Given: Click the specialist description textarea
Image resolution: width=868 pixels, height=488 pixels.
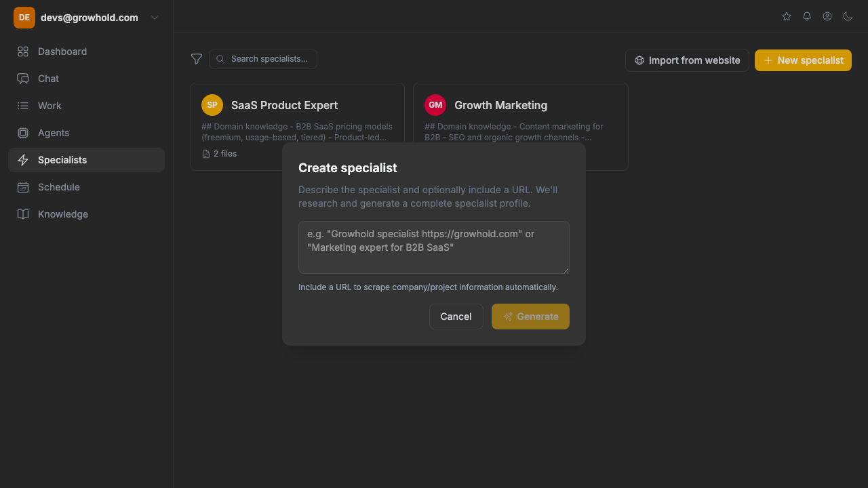Looking at the screenshot, I should 433,247.
